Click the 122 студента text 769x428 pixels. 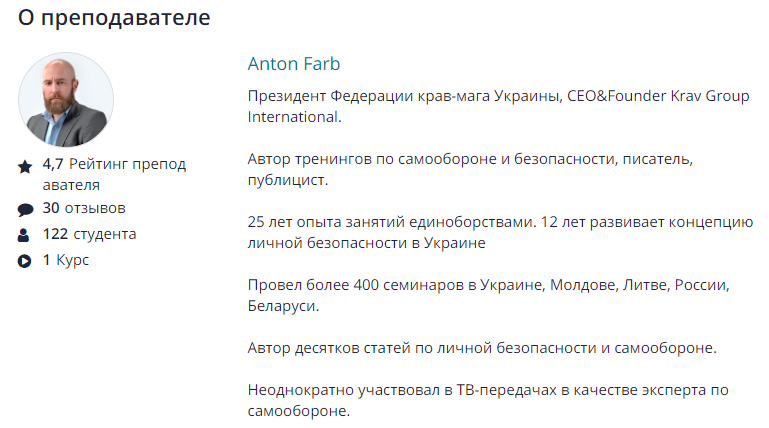click(x=89, y=235)
